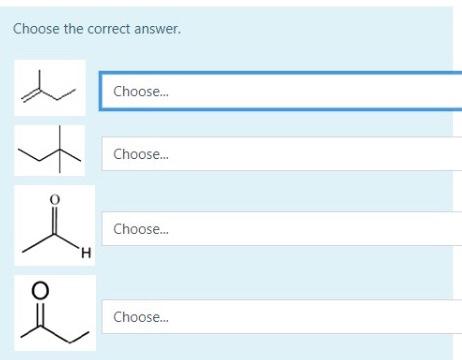Click the C=C double bond in the first structure
Image resolution: width=462 pixels, height=360 pixels.
coord(31,95)
